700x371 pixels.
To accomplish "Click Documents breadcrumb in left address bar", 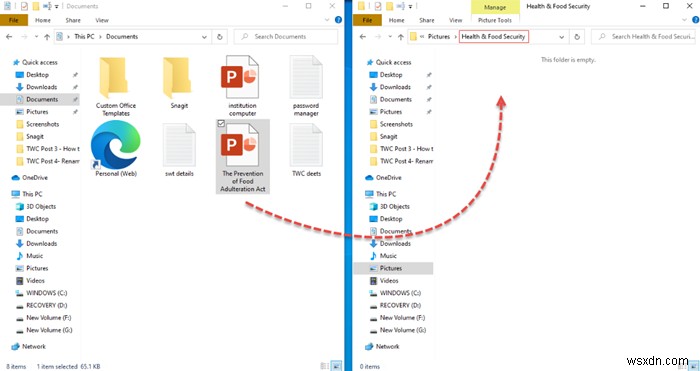I will (x=122, y=37).
